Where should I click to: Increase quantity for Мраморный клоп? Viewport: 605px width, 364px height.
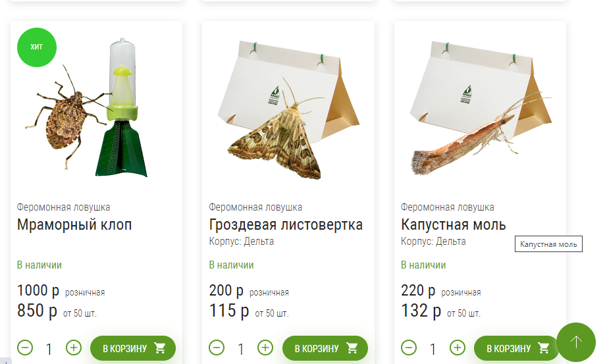(x=74, y=348)
